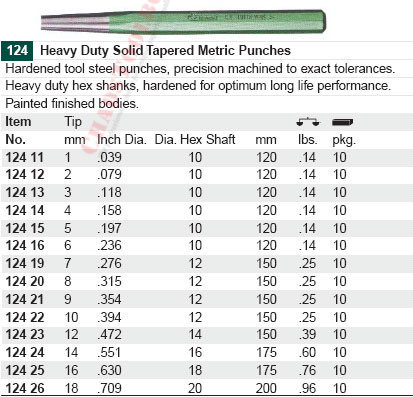Select item number 124 24
Viewport: 413px width, 397px height.
click(25, 352)
